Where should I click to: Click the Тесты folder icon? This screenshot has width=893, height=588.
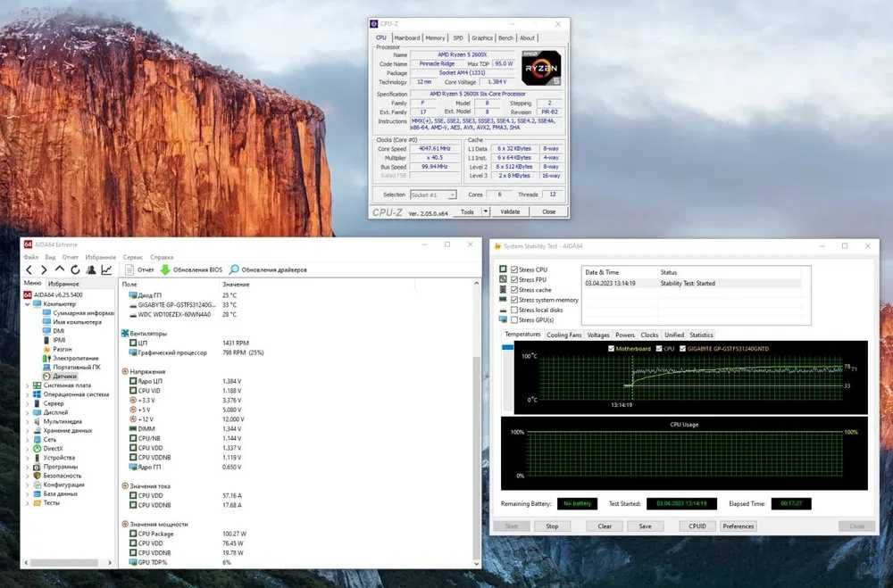37,503
